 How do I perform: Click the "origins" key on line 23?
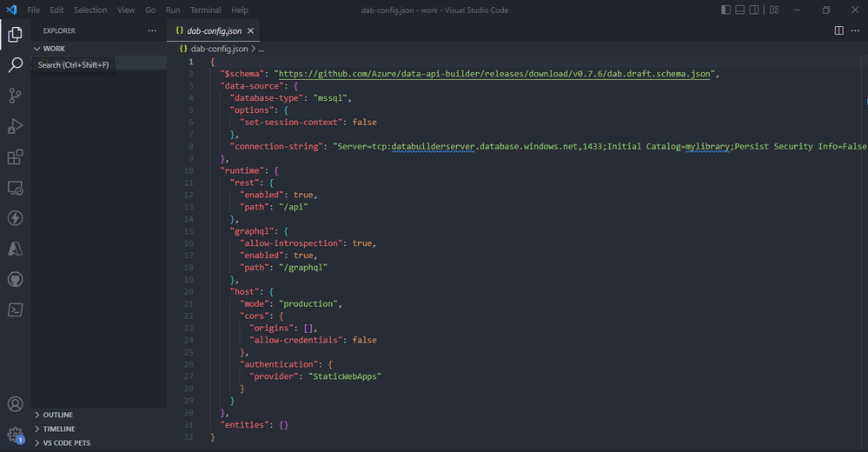coord(271,328)
